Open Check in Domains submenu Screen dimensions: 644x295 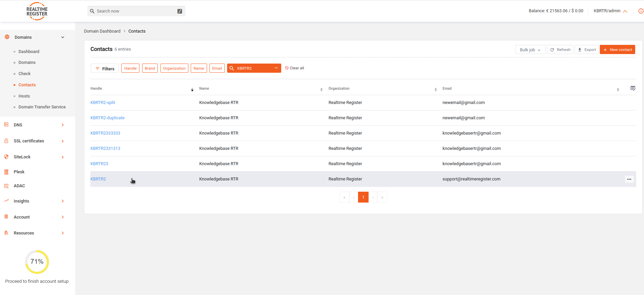click(24, 74)
